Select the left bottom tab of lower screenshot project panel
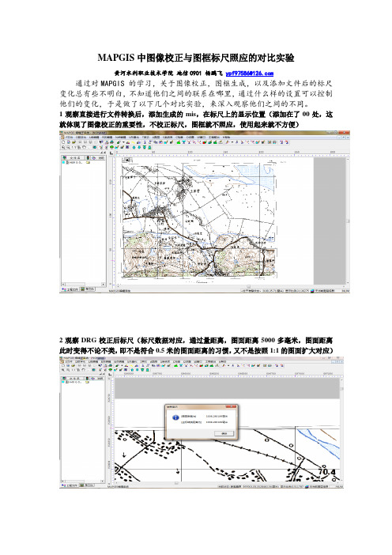 click(70, 485)
